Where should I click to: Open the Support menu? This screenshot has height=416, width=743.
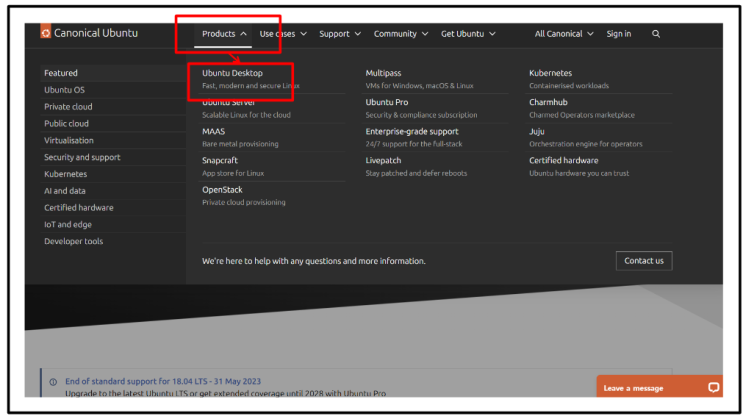(340, 34)
